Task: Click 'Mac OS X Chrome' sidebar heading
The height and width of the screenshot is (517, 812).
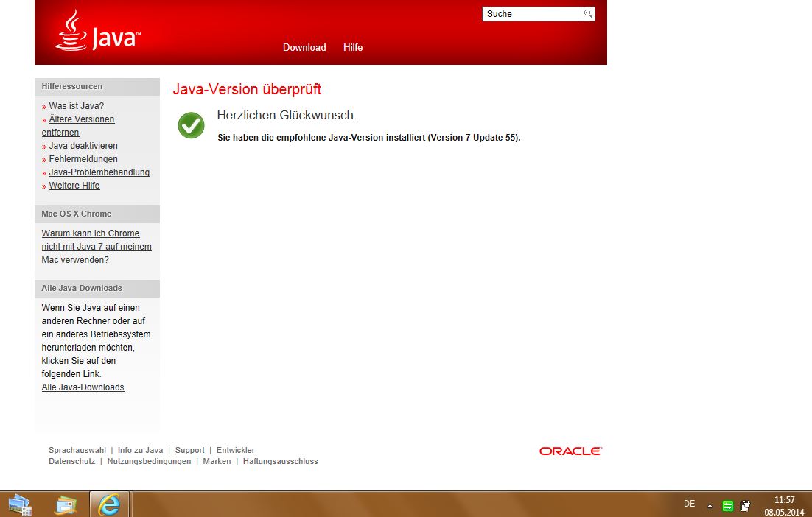Action: (x=77, y=214)
